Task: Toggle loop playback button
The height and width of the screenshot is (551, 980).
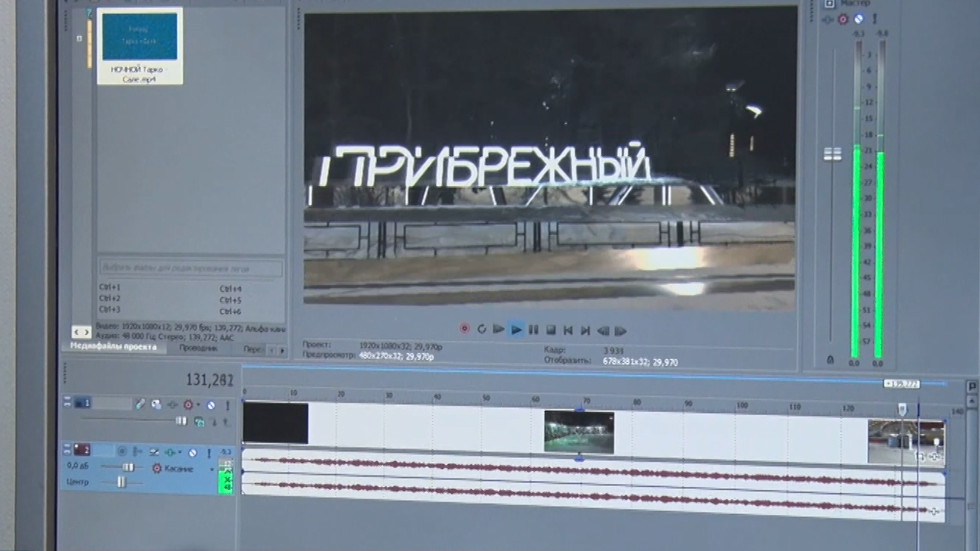Action: tap(481, 330)
